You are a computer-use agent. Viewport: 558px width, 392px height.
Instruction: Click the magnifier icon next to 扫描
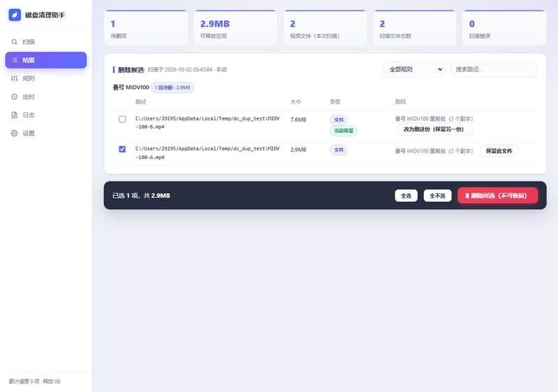[x=14, y=42]
